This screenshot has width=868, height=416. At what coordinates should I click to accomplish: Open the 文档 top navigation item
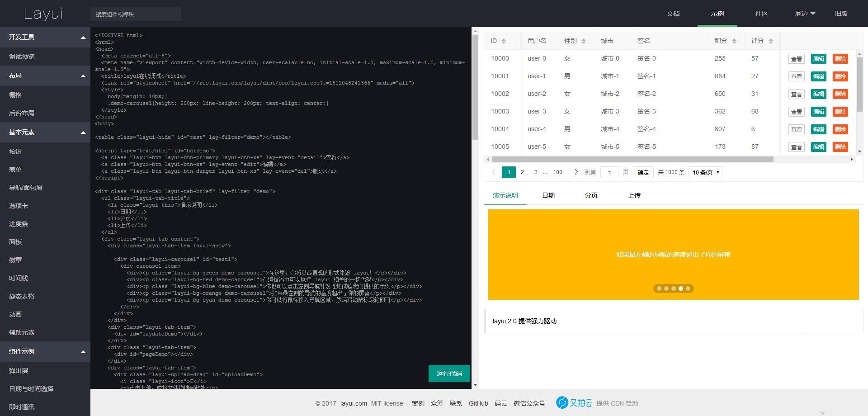(x=673, y=14)
